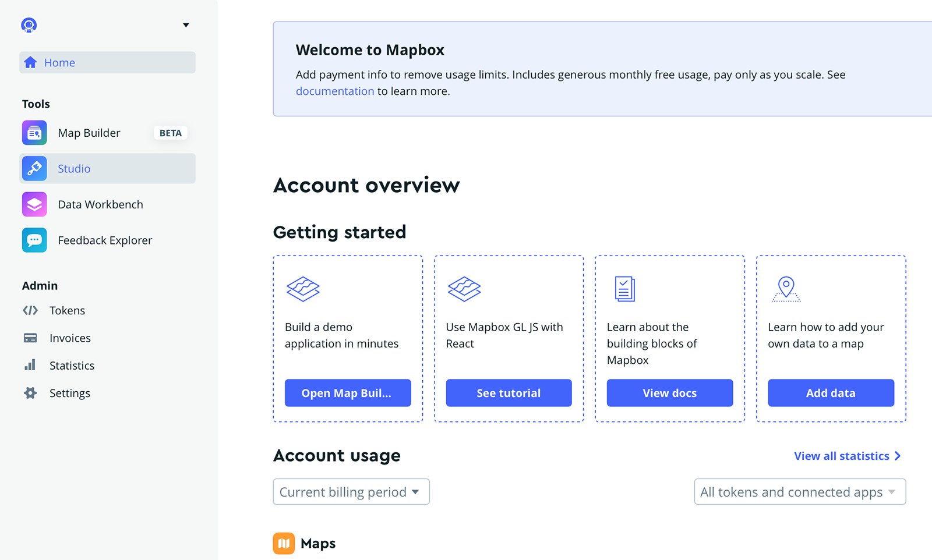Viewport: 932px width, 560px height.
Task: Open Settings page
Action: pos(70,393)
